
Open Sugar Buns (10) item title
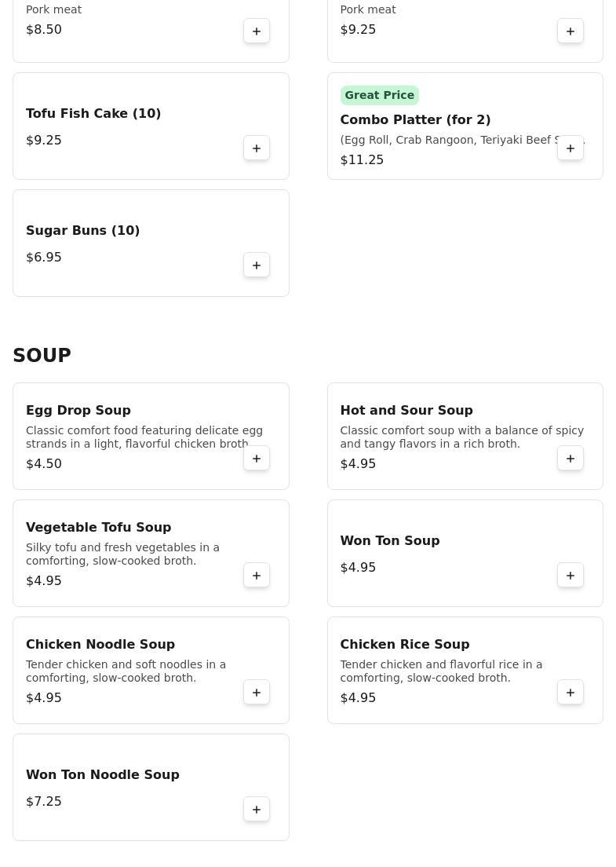[83, 231]
